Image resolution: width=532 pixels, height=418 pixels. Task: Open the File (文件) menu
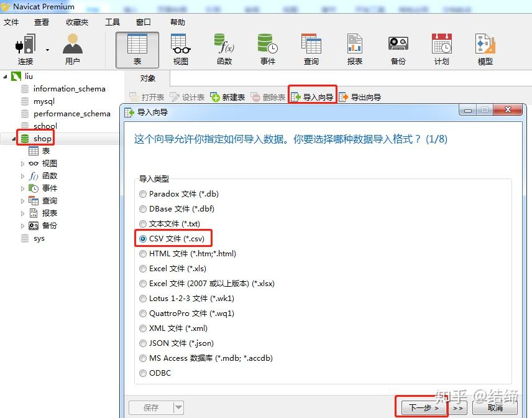[x=11, y=22]
